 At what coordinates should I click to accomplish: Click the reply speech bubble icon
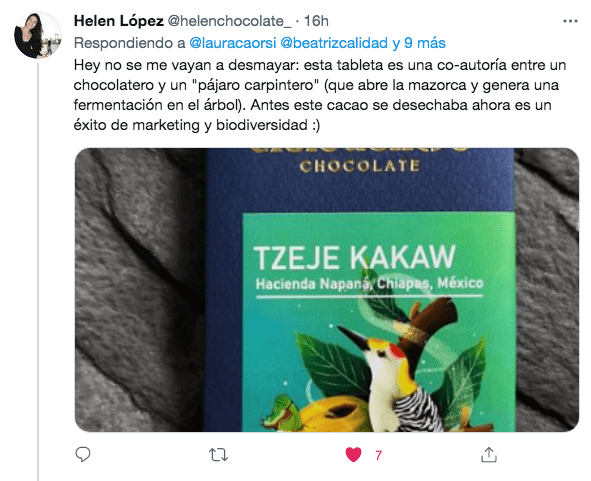pyautogui.click(x=83, y=455)
